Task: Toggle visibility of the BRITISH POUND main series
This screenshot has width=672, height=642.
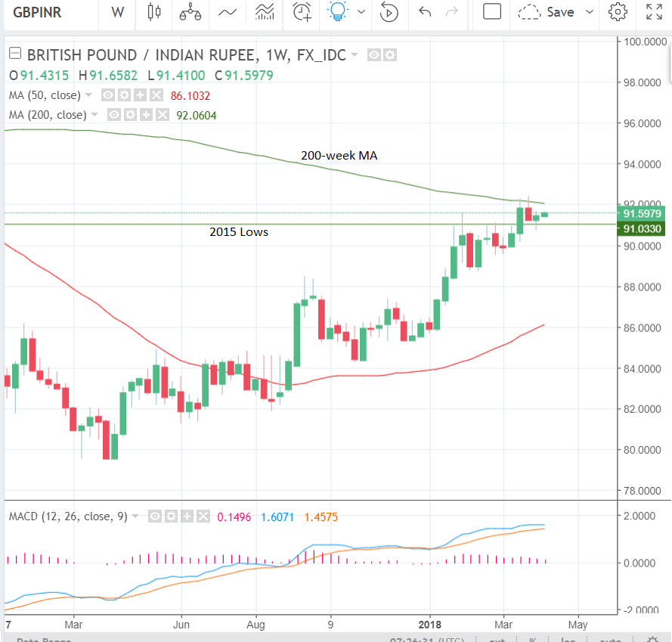Action: tap(374, 55)
